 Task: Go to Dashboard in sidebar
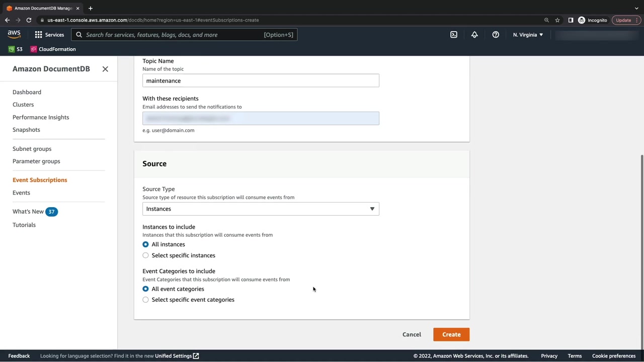(27, 92)
